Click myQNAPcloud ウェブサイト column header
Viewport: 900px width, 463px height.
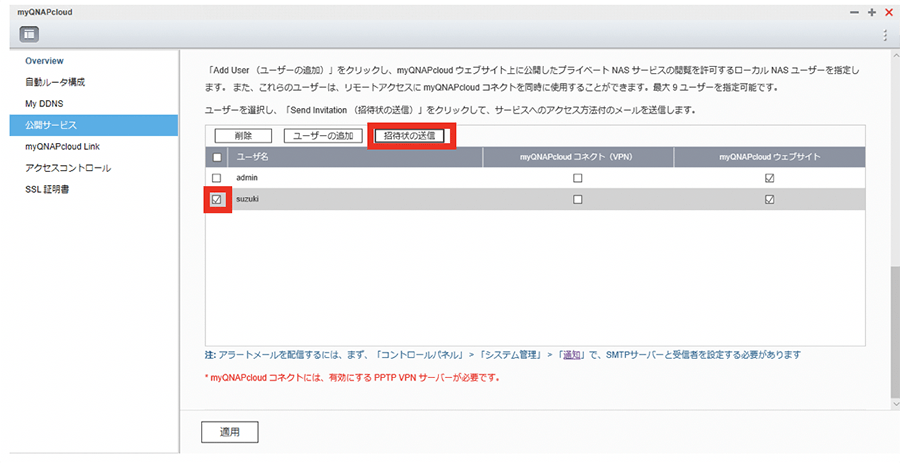point(770,157)
